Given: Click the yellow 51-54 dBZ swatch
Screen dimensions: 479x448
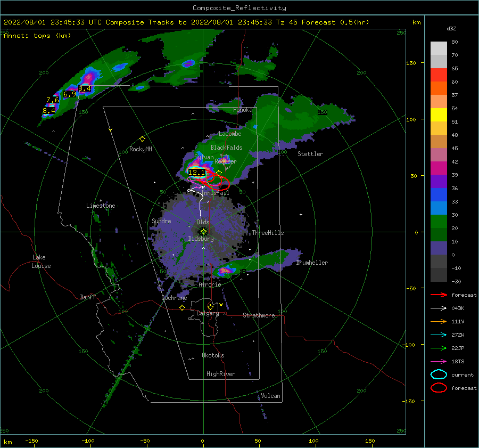Looking at the screenshot, I should pos(439,115).
